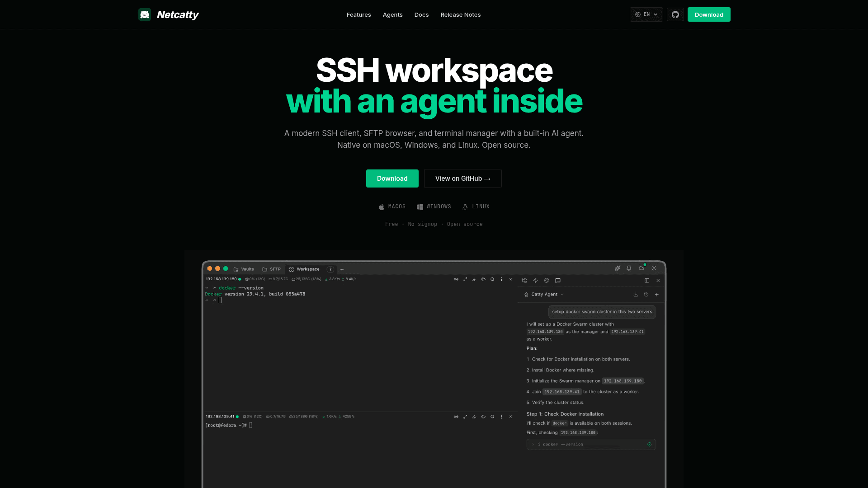Expand the Catty Agent selector dropdown

544,295
